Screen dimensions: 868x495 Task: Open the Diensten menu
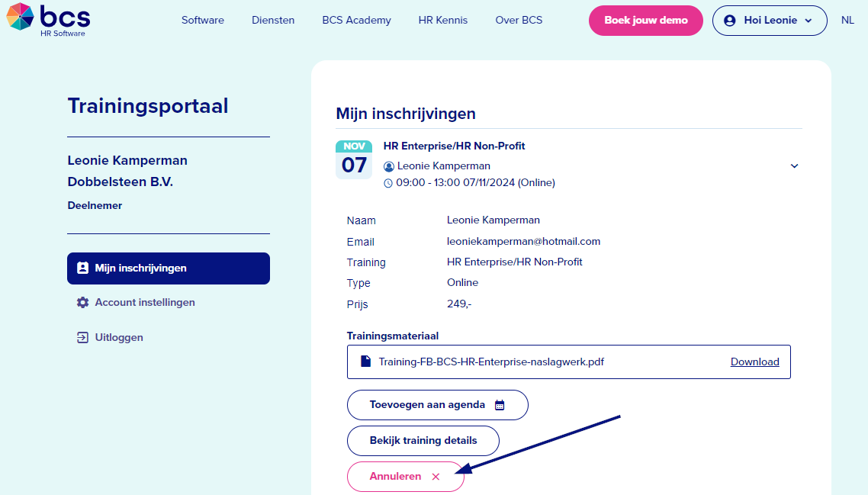273,20
